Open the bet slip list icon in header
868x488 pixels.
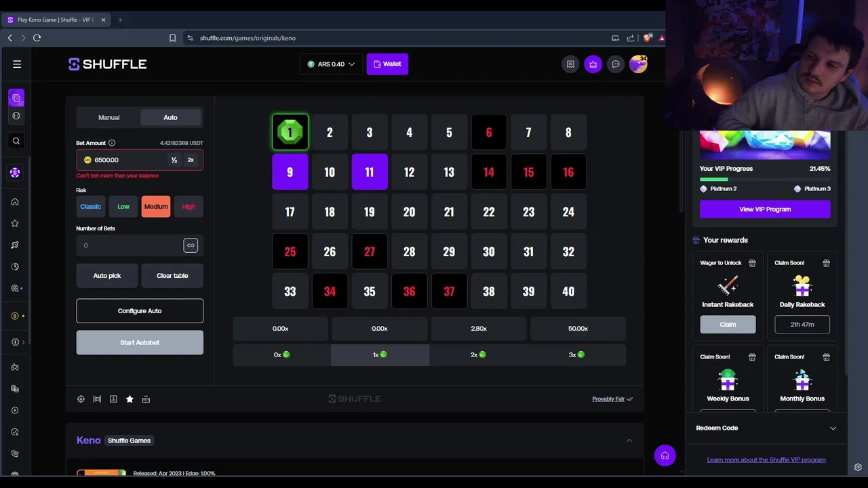pos(570,64)
